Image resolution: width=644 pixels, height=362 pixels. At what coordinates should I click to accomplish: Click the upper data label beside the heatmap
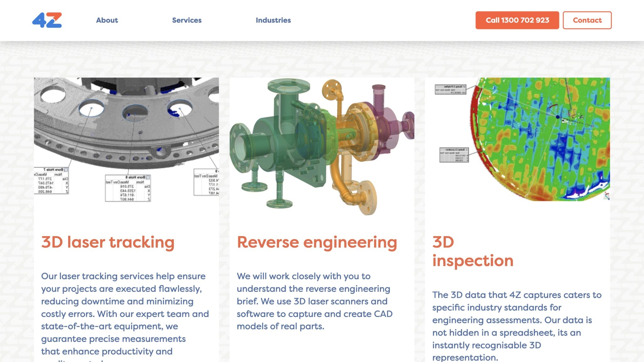(x=450, y=89)
